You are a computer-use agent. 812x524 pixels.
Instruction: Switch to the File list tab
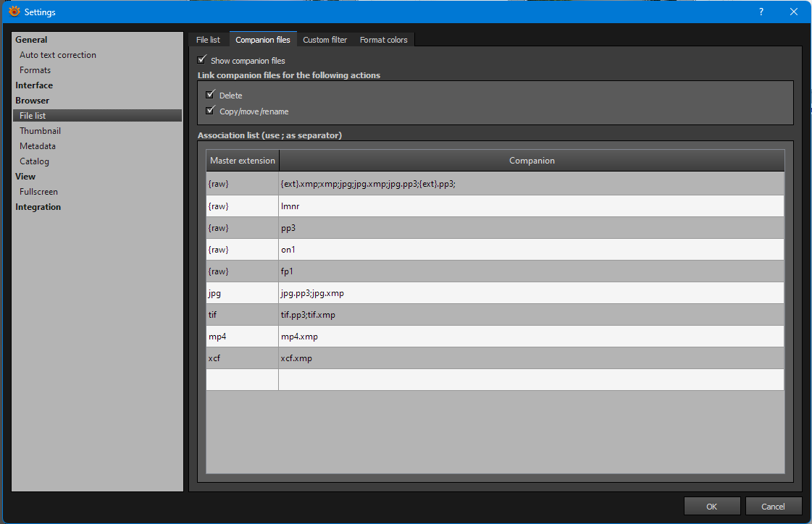208,40
